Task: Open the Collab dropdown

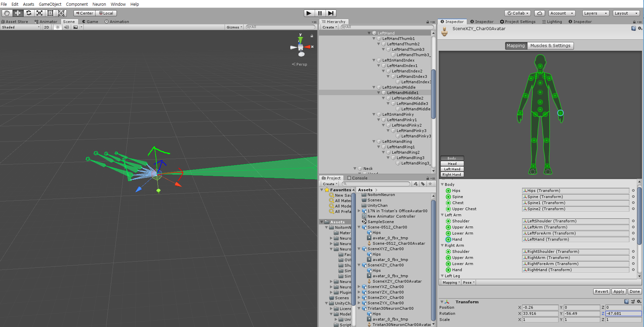Action: click(x=517, y=13)
